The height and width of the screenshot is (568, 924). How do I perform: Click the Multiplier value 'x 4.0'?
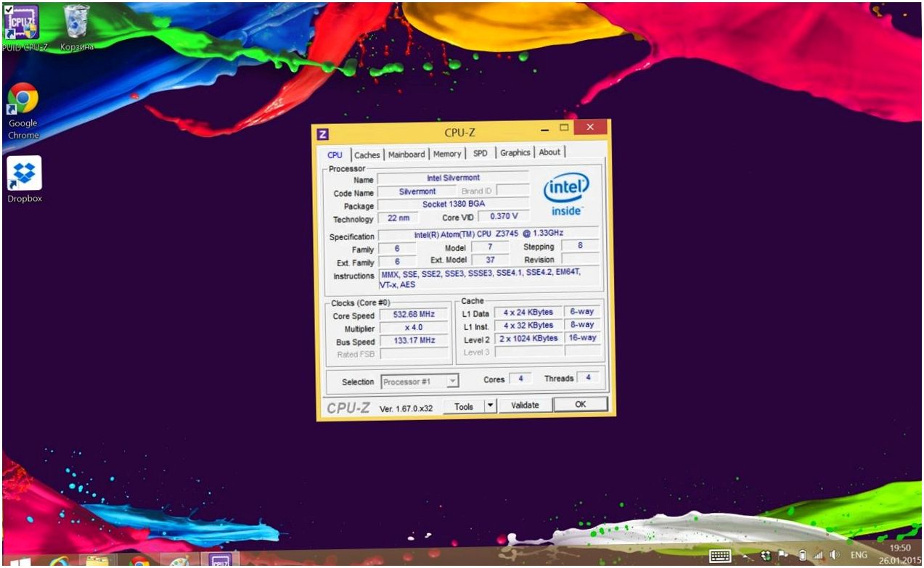[414, 329]
